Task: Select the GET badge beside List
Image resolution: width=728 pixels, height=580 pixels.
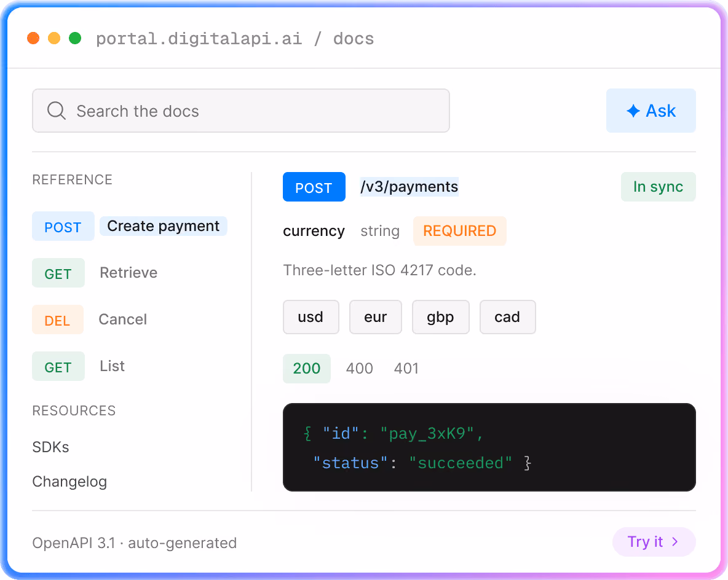Action: [58, 366]
